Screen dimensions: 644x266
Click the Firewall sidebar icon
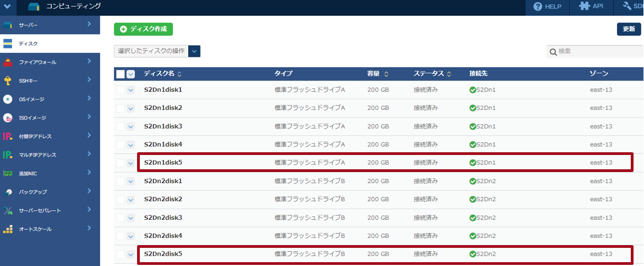click(8, 62)
